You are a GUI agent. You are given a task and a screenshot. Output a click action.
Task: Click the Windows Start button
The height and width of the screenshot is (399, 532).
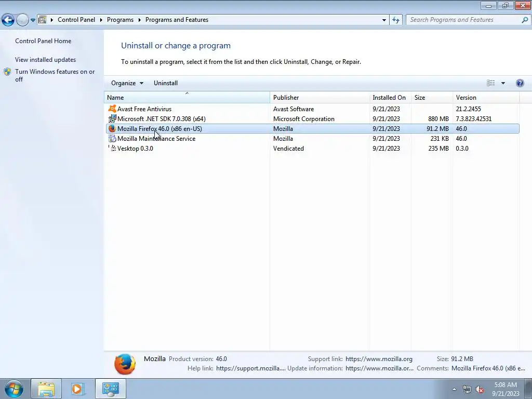14,389
